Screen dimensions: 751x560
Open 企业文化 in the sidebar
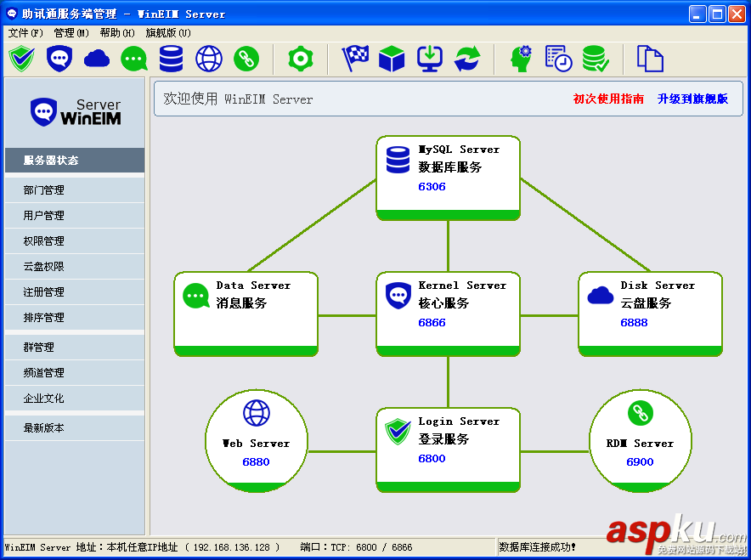tap(75, 398)
